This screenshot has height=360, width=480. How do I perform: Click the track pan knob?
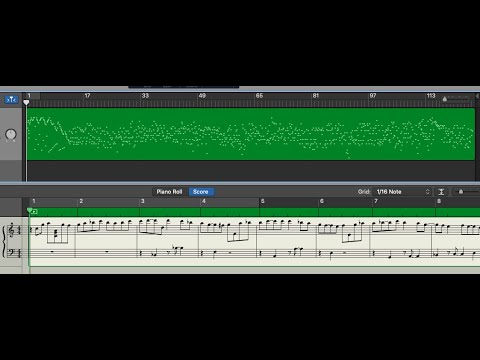point(11,134)
